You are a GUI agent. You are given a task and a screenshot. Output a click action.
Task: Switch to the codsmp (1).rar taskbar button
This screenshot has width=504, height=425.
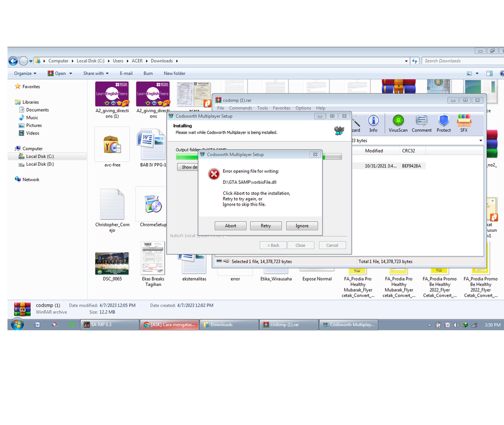[x=289, y=325]
